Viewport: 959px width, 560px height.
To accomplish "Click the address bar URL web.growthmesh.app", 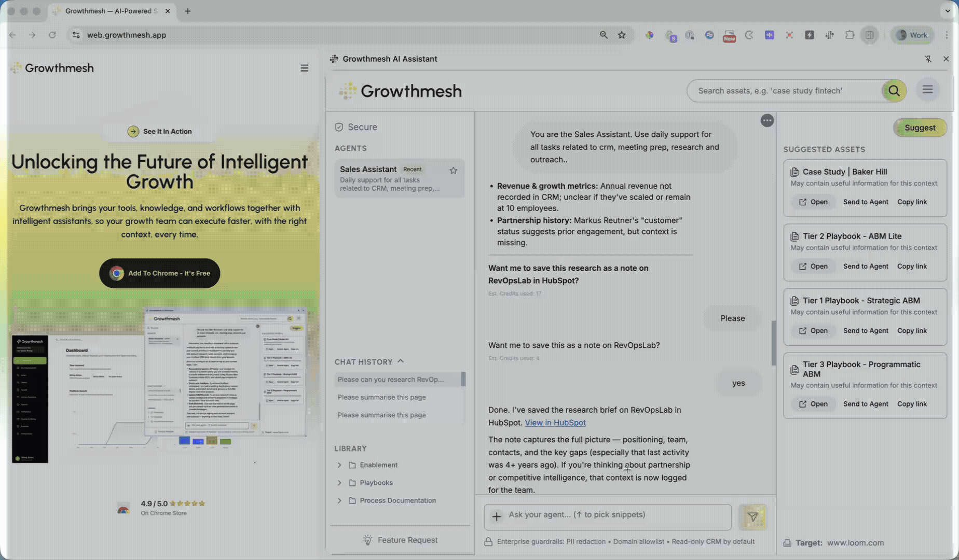I will (x=127, y=35).
